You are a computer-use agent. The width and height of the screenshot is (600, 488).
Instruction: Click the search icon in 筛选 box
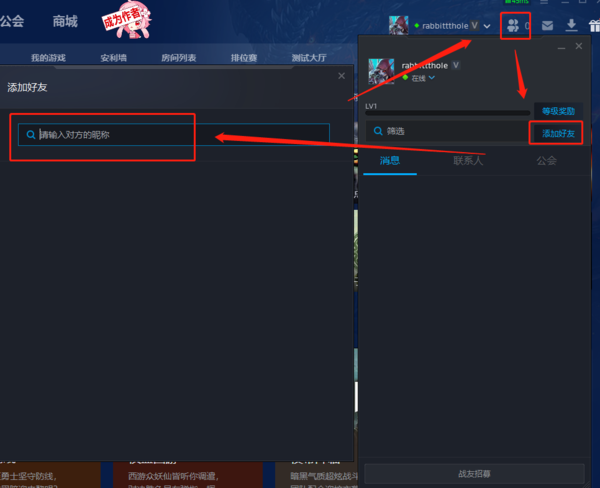(x=378, y=131)
